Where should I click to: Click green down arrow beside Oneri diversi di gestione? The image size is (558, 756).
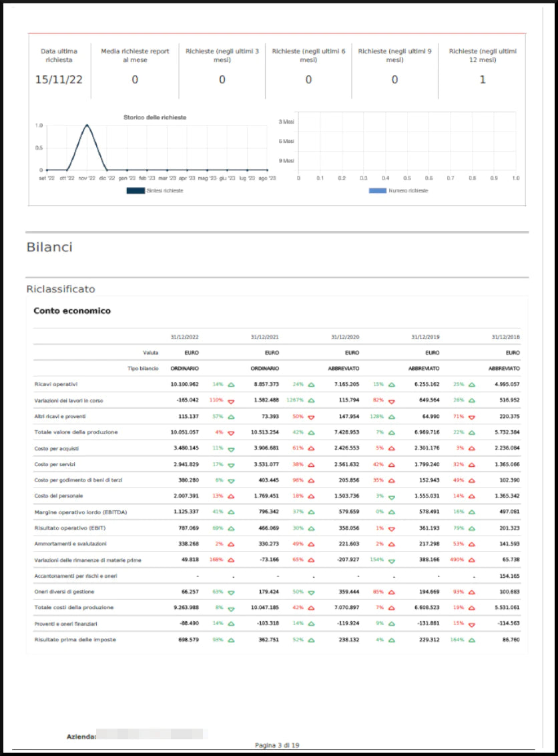tap(232, 593)
